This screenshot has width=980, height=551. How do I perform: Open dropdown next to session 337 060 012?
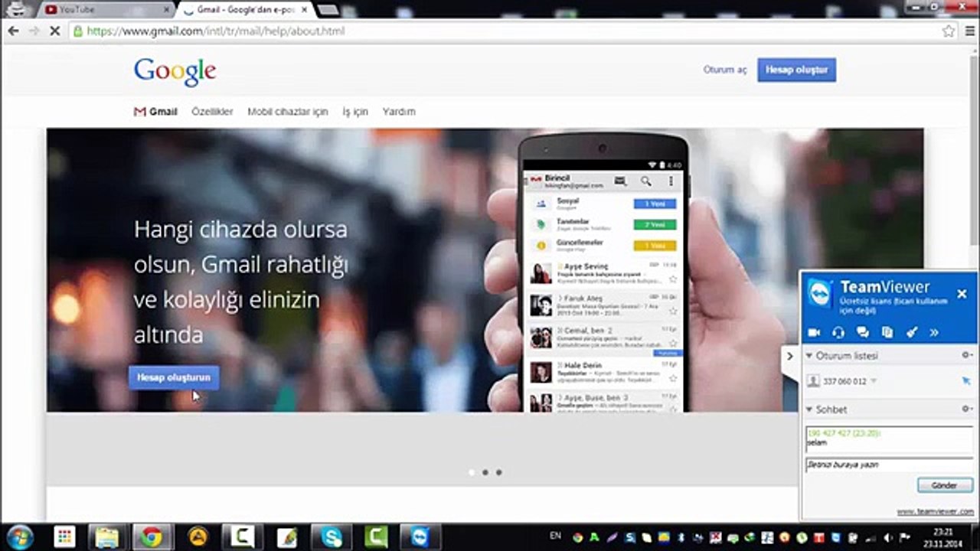[874, 381]
